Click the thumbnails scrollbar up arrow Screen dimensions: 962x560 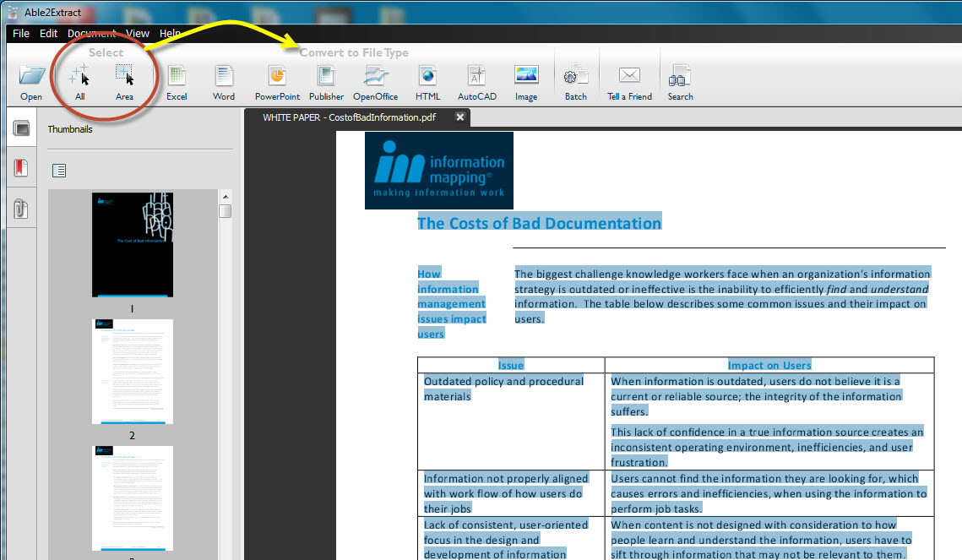pos(226,196)
